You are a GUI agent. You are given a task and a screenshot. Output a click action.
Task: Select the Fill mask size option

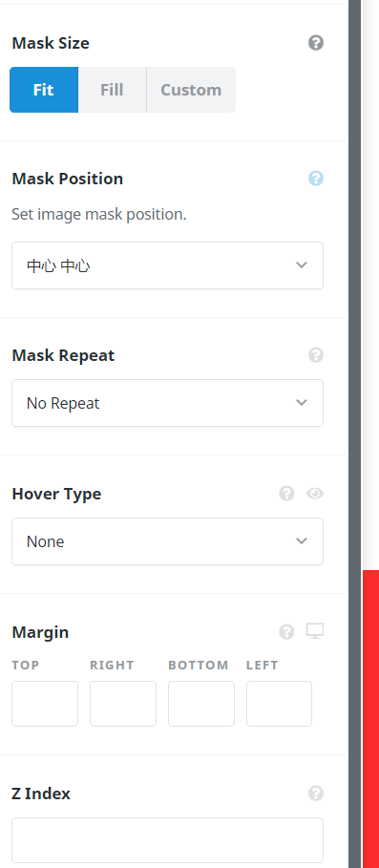113,90
